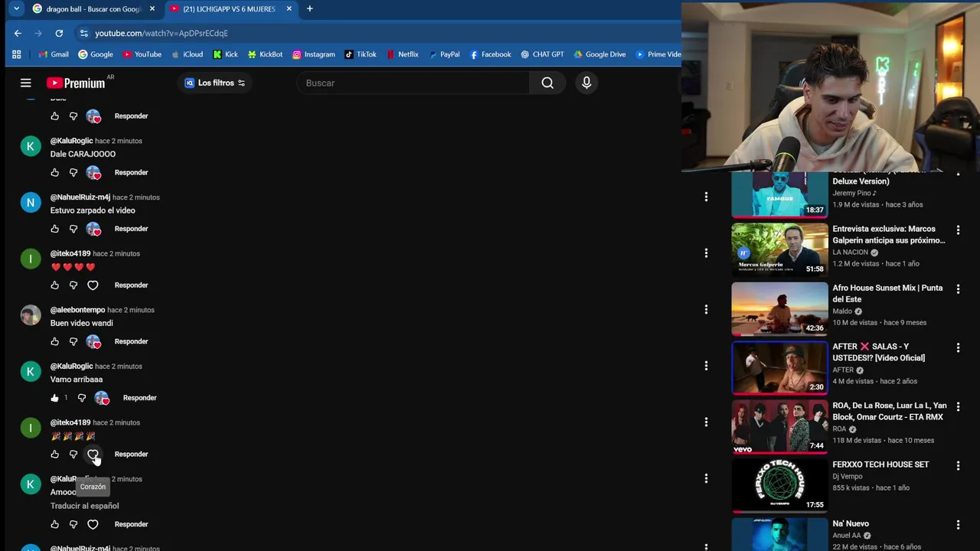980x551 pixels.
Task: Open the Dj Vempo channel name
Action: (848, 476)
